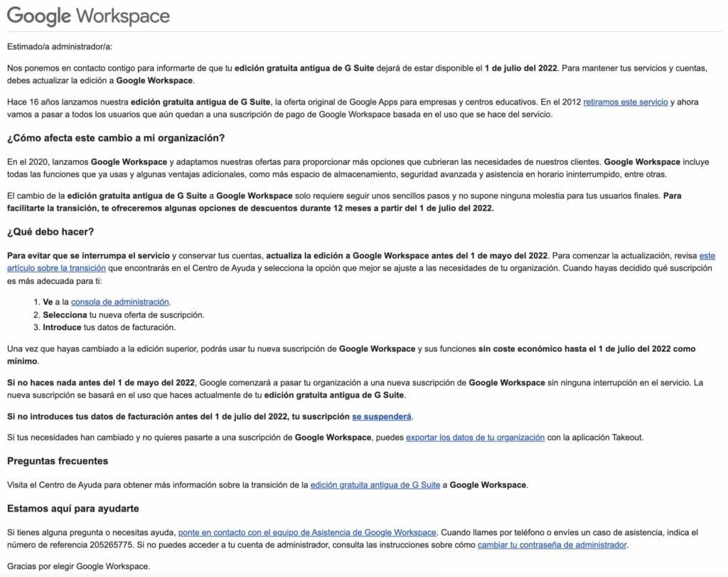Viewport: 728px width, 577px height.
Task: Go to the 'consola de administración' link
Action: (119, 302)
